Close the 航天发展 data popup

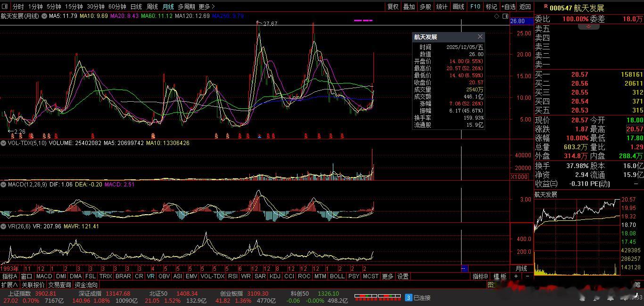pos(480,37)
